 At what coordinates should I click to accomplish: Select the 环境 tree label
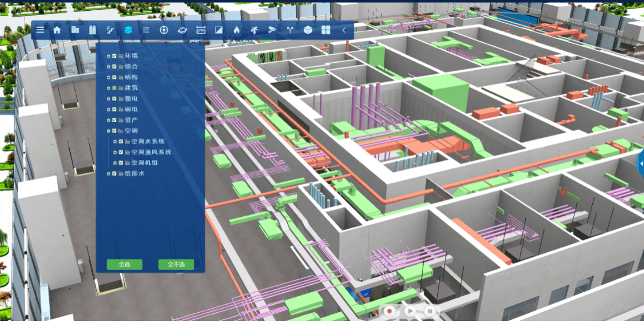pos(131,56)
